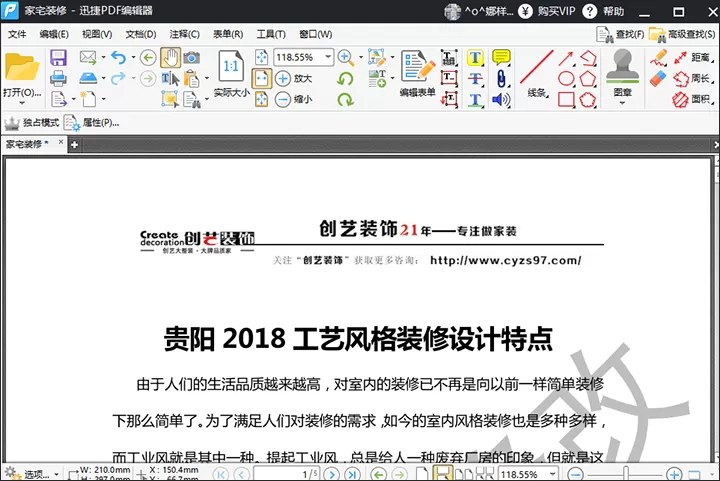Screen dimensions: 720x481
Task: Open the Document (文档) menu
Action: tap(141, 34)
